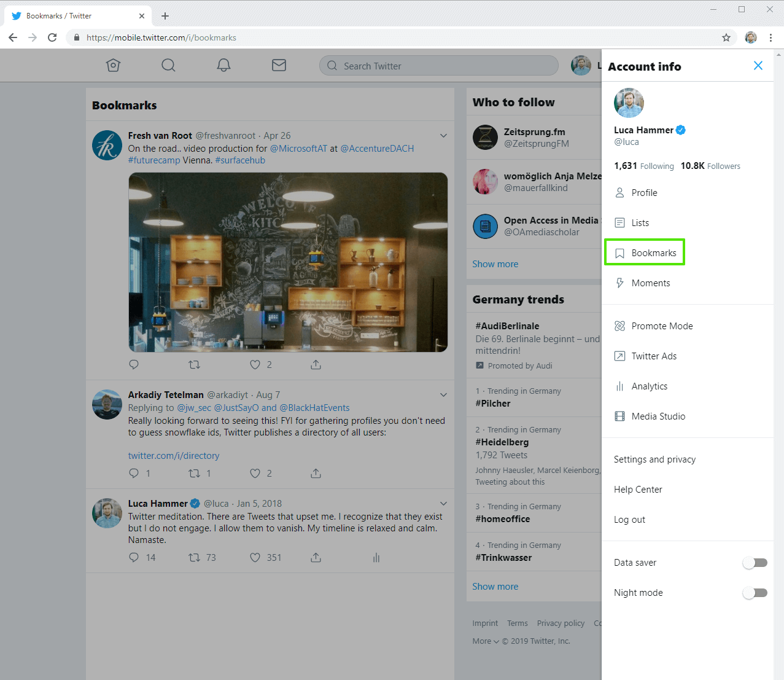Open the Explore search icon in nav bar

click(x=168, y=65)
